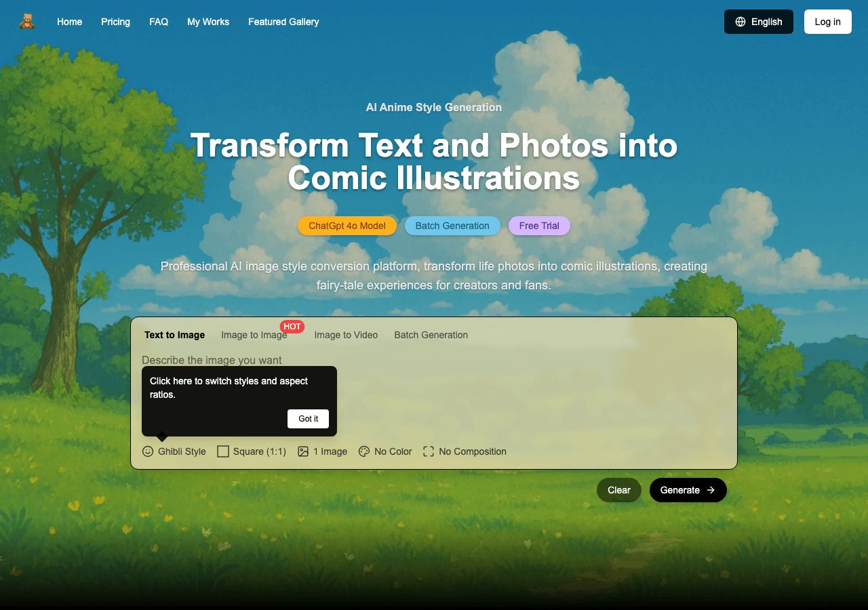This screenshot has width=868, height=610.
Task: Click the AI Anime Style Generation subtitle
Action: (x=434, y=107)
